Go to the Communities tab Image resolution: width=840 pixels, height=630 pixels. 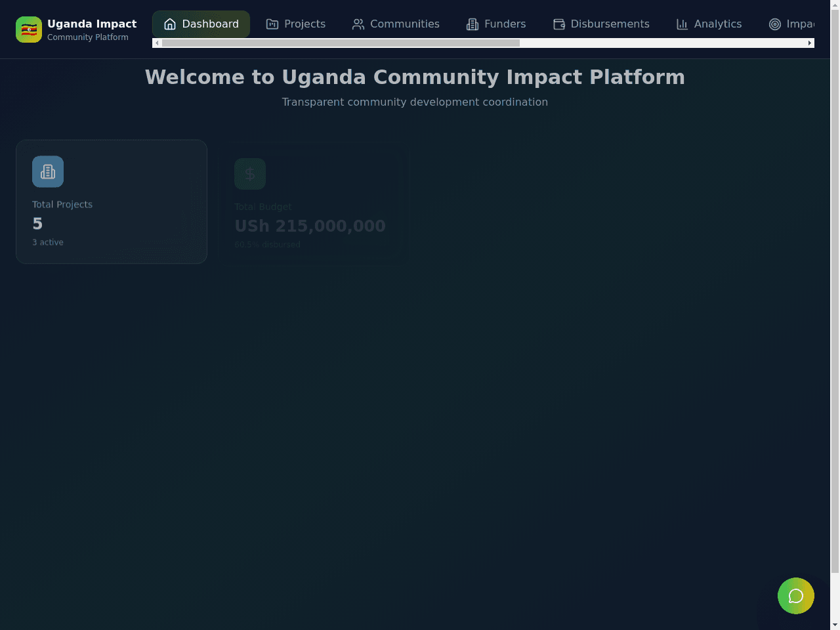click(x=396, y=24)
